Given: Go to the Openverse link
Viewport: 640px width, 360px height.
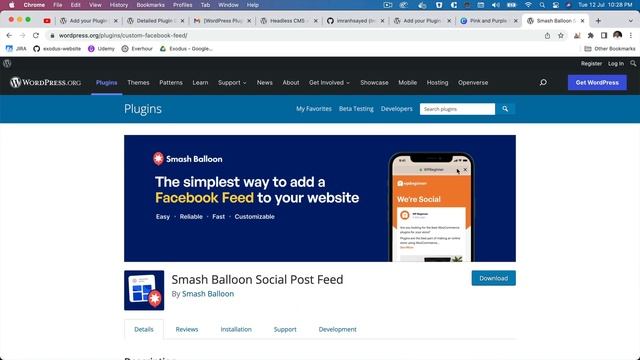Looking at the screenshot, I should tap(473, 82).
